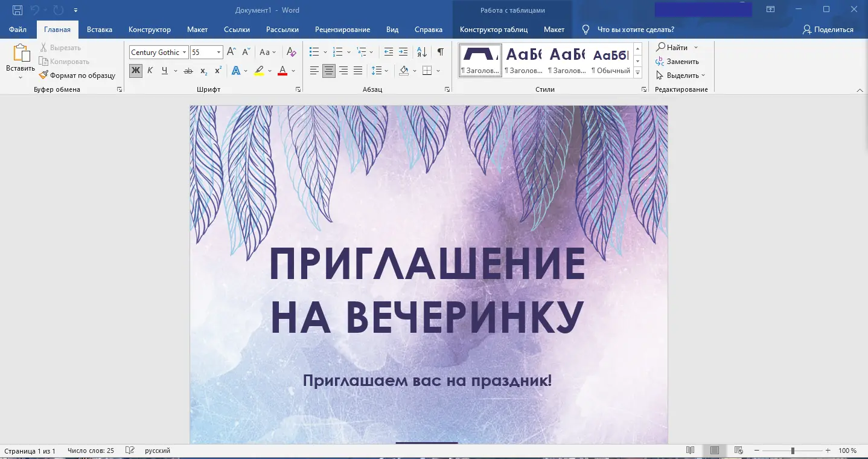Image resolution: width=868 pixels, height=459 pixels.
Task: Toggle bold formatting (Ж)
Action: (x=135, y=71)
